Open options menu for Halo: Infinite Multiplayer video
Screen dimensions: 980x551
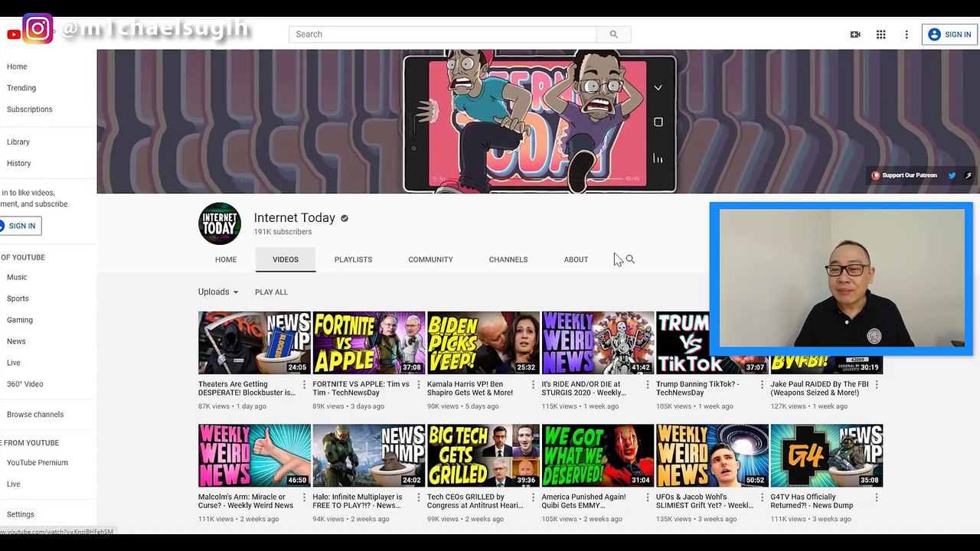[x=418, y=497]
